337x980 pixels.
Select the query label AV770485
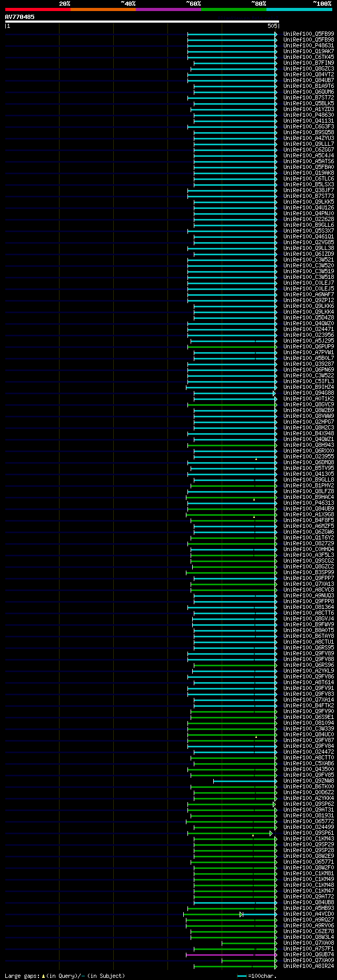click(x=20, y=17)
